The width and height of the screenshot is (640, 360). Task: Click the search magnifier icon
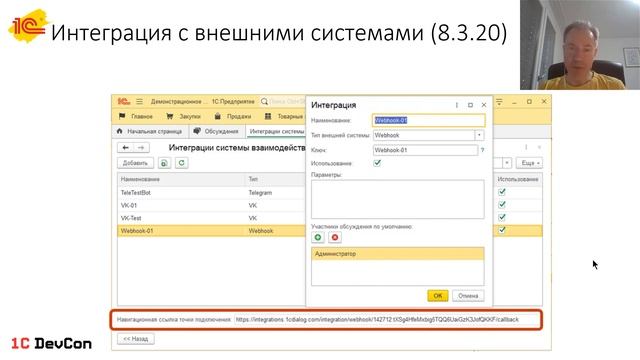264,101
